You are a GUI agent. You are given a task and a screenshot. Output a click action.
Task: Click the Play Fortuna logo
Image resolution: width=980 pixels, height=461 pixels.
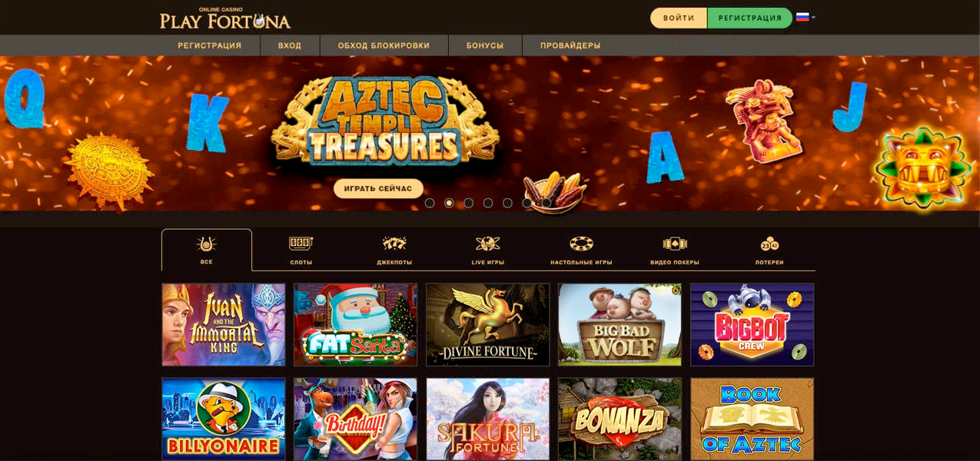tap(225, 18)
